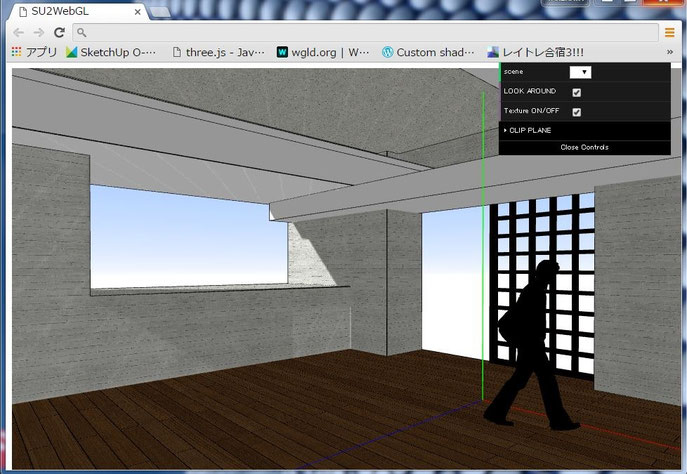
Task: Open the レイトレ合宿3!!! bookmark
Action: (535, 53)
